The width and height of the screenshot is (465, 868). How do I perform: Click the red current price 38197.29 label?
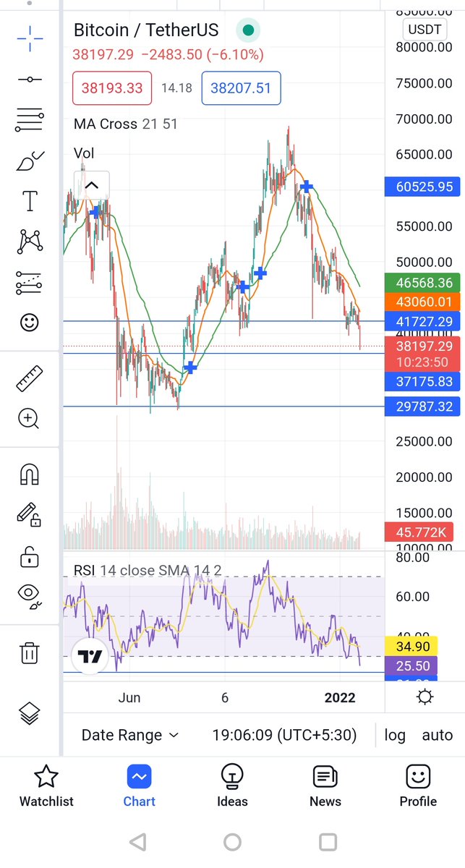[425, 354]
